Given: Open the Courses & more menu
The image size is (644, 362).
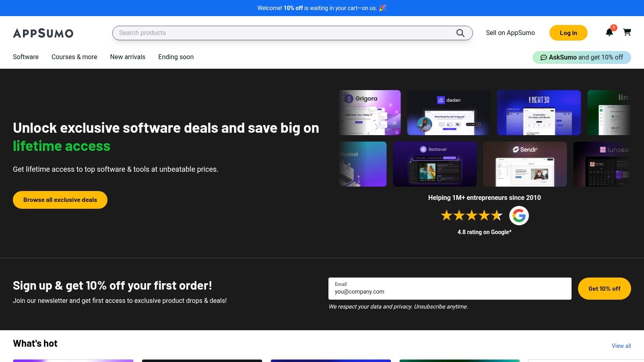Looking at the screenshot, I should 74,57.
